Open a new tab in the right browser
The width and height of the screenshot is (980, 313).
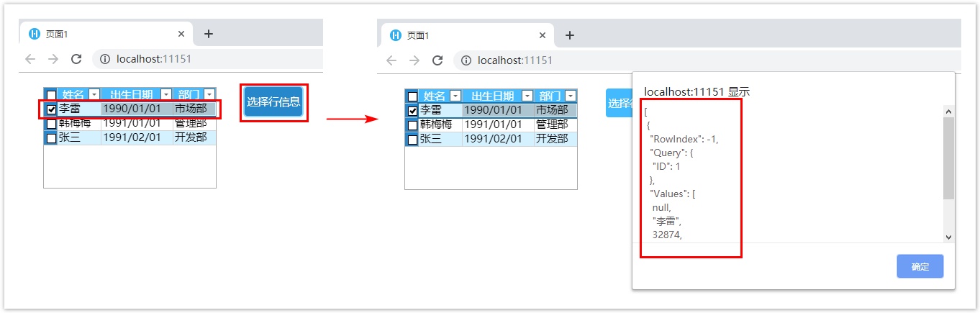(x=570, y=35)
